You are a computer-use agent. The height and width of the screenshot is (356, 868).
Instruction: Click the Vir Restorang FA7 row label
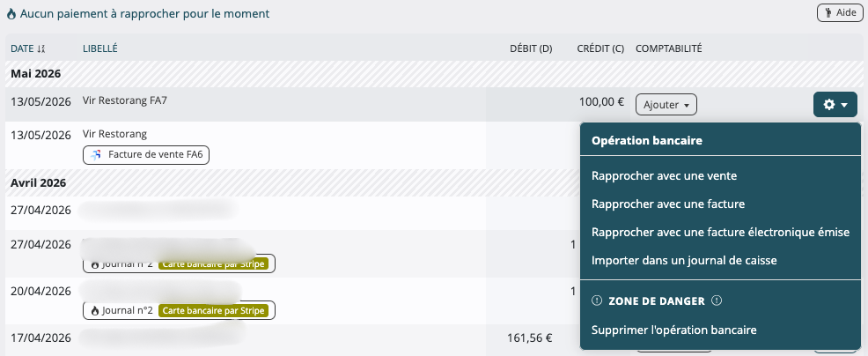[124, 100]
